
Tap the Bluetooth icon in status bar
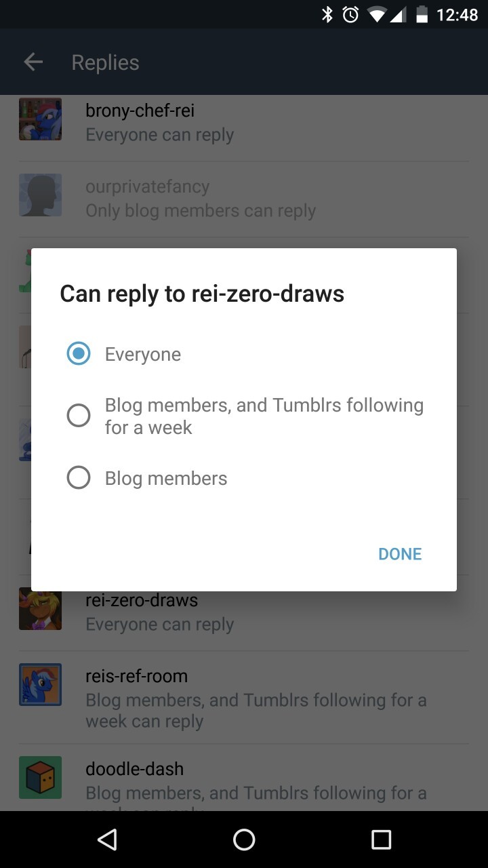(x=327, y=14)
